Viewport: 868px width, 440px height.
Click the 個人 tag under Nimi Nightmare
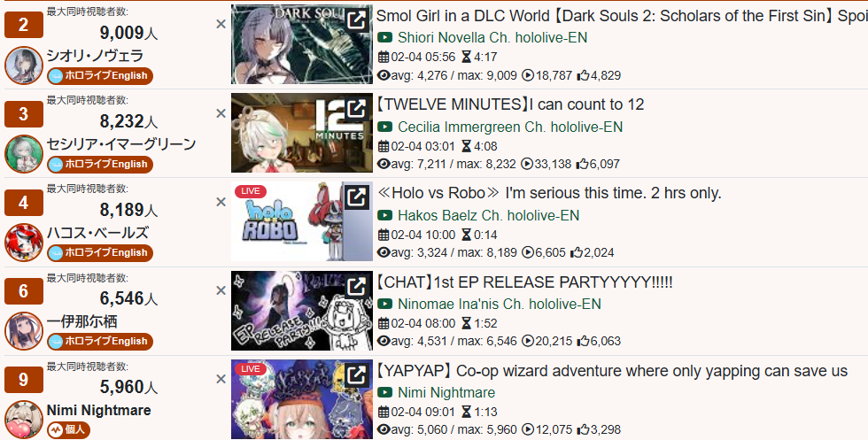point(69,430)
